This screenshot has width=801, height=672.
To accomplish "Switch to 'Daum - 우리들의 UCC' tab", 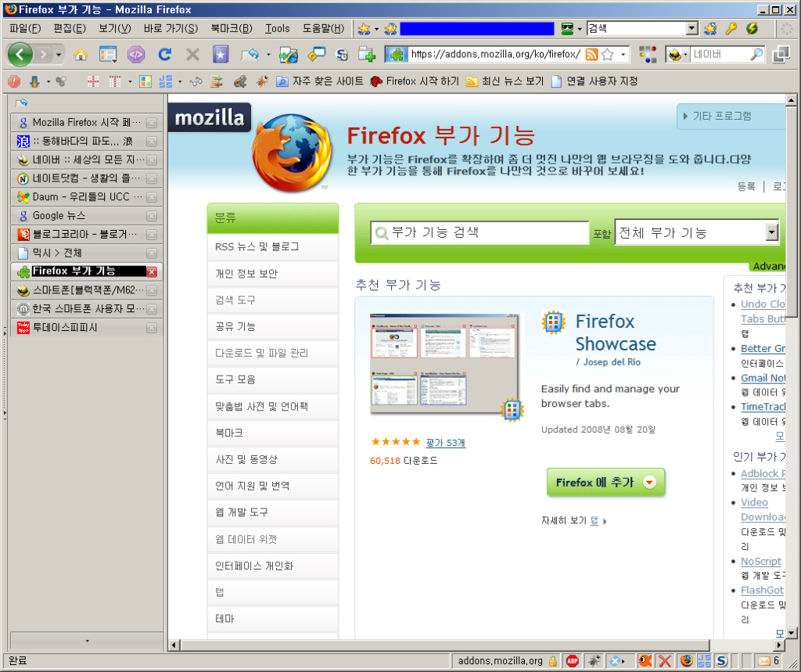I will click(x=86, y=196).
